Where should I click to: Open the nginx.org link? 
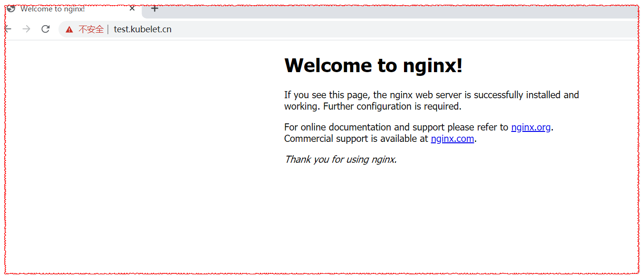tap(531, 127)
